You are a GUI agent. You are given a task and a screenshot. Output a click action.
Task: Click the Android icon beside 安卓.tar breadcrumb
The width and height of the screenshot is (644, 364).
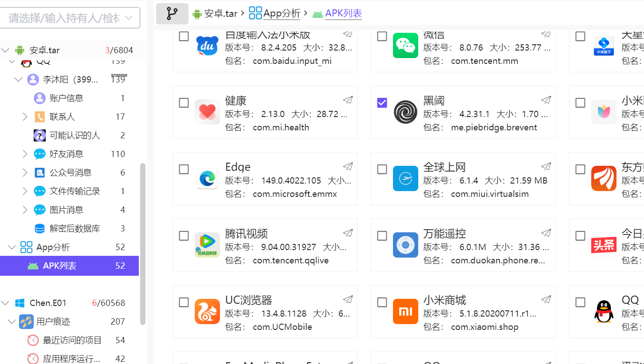[197, 14]
